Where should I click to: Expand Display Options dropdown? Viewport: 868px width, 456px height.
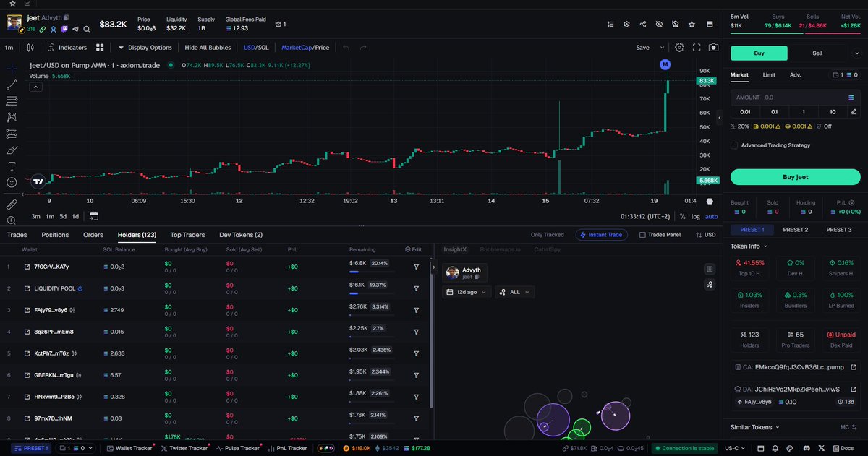(145, 48)
